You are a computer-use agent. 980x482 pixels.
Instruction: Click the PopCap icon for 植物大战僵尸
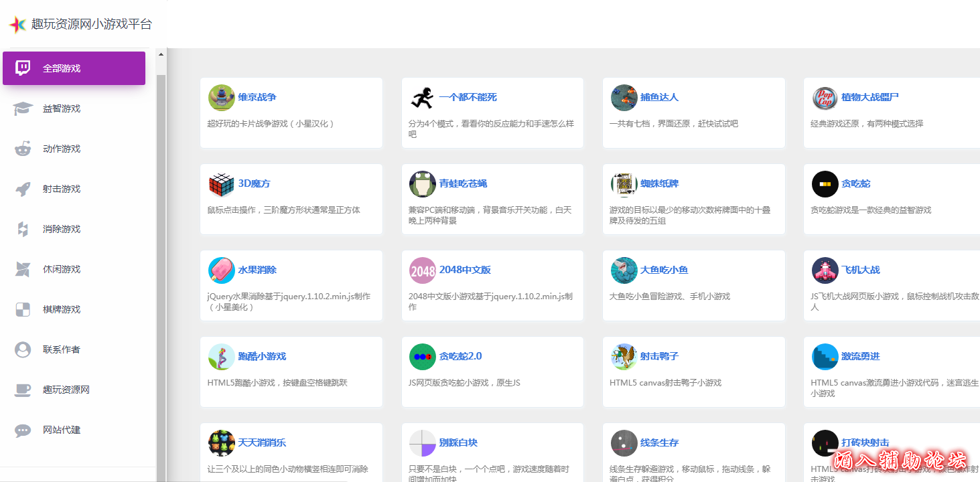tap(825, 98)
